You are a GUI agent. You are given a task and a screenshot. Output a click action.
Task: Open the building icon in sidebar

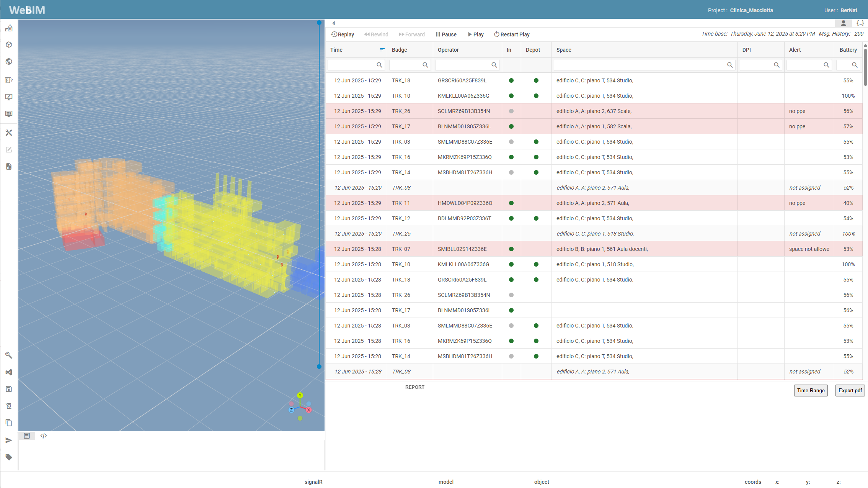9,28
